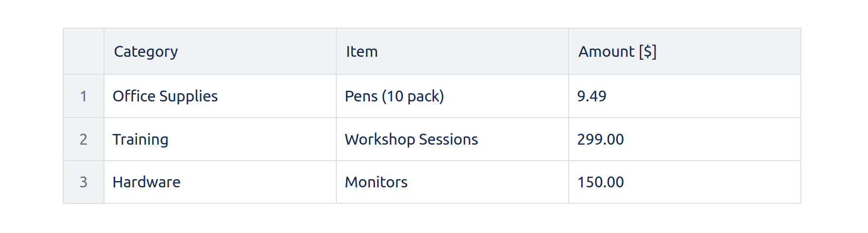Viewport: 868px width, 233px height.
Task: Click the Item column header
Action: [362, 51]
